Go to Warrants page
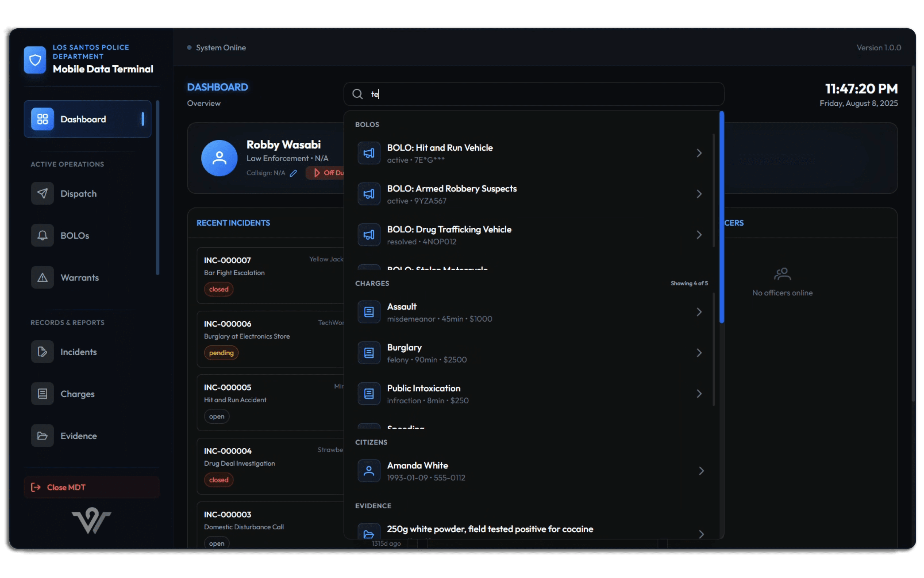 87,277
